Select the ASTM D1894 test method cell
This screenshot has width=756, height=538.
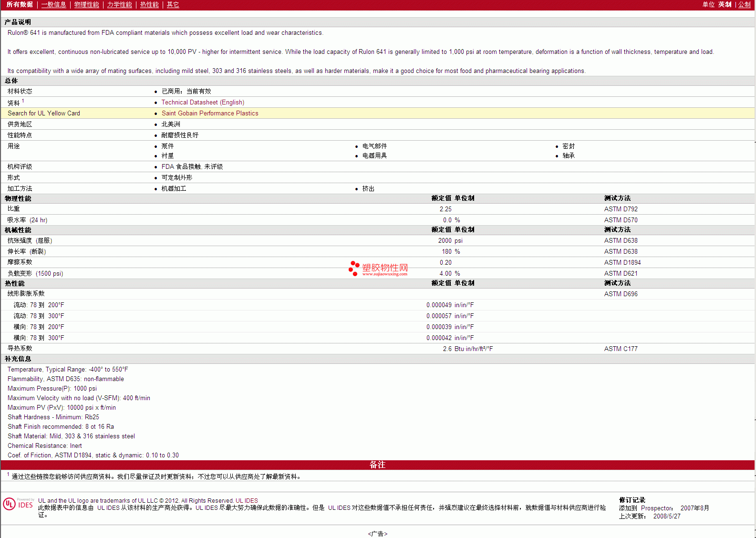pos(622,262)
